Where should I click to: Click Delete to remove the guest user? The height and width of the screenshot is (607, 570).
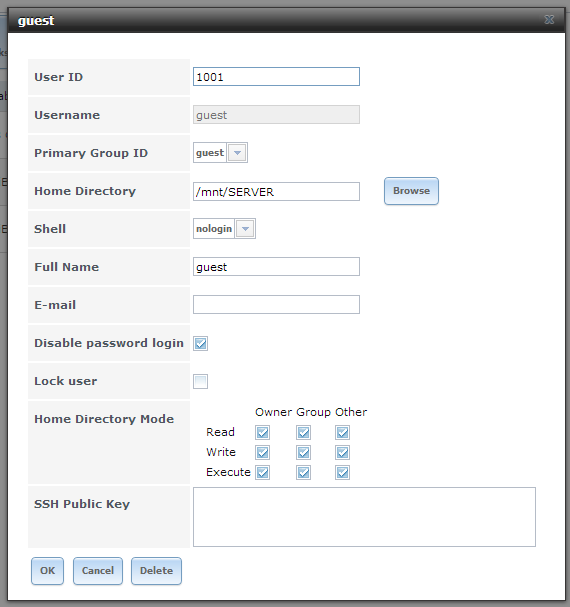(156, 571)
